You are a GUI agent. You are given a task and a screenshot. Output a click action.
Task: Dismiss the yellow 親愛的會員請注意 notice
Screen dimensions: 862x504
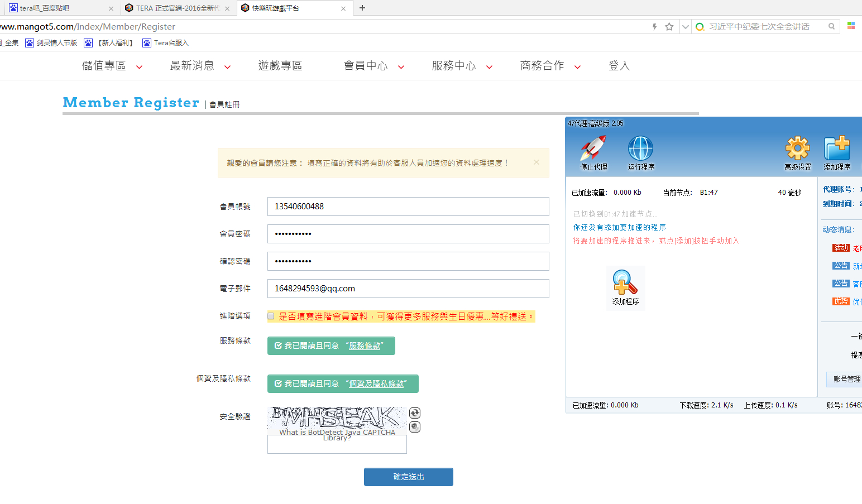click(537, 162)
